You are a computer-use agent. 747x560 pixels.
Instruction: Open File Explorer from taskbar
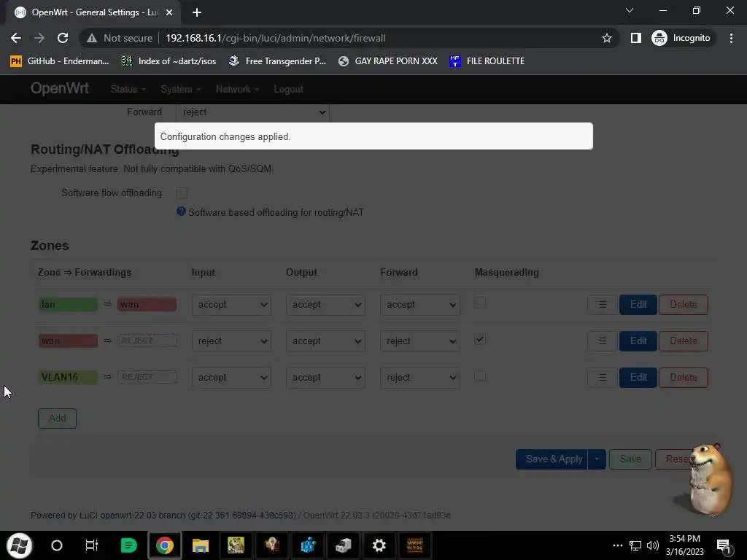click(x=201, y=545)
